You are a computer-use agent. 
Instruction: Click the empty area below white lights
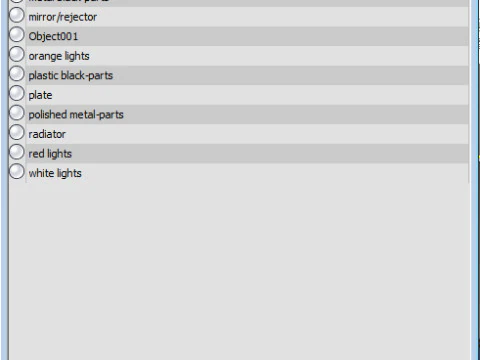239,270
